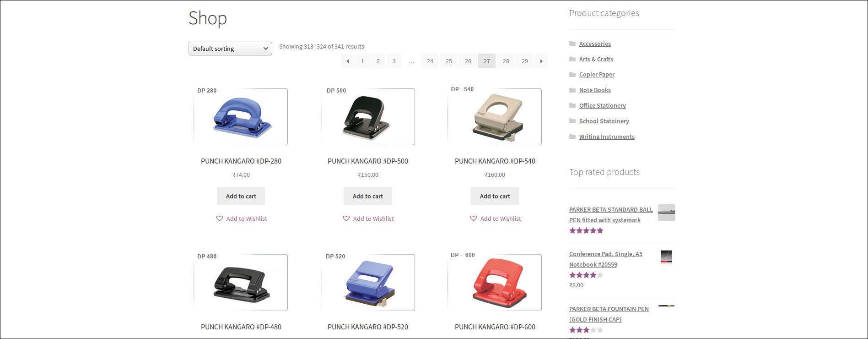This screenshot has width=868, height=339.
Task: Go to previous page arrow
Action: coord(348,61)
